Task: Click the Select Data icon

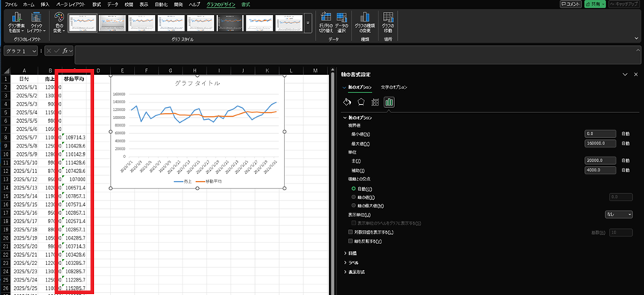Action: click(341, 22)
